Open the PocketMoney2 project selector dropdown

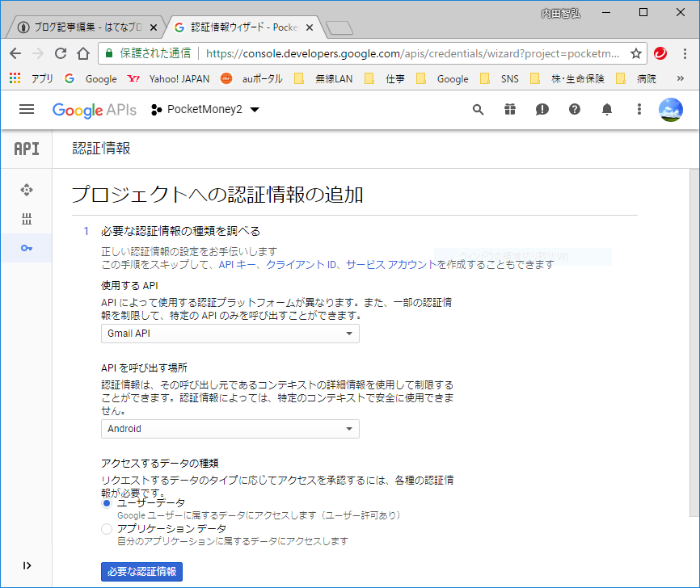(205, 109)
